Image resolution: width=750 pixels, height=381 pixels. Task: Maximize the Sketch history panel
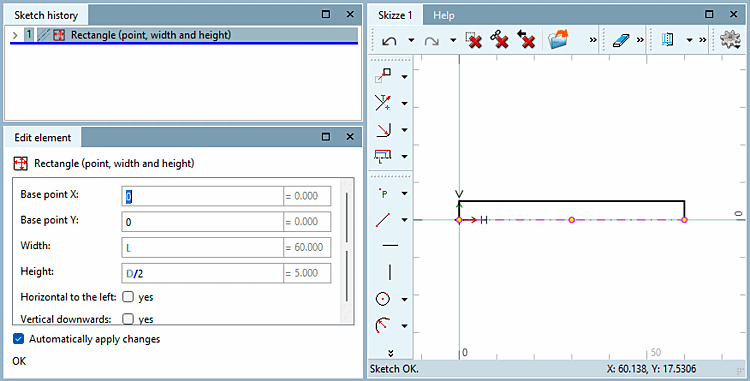[x=326, y=14]
